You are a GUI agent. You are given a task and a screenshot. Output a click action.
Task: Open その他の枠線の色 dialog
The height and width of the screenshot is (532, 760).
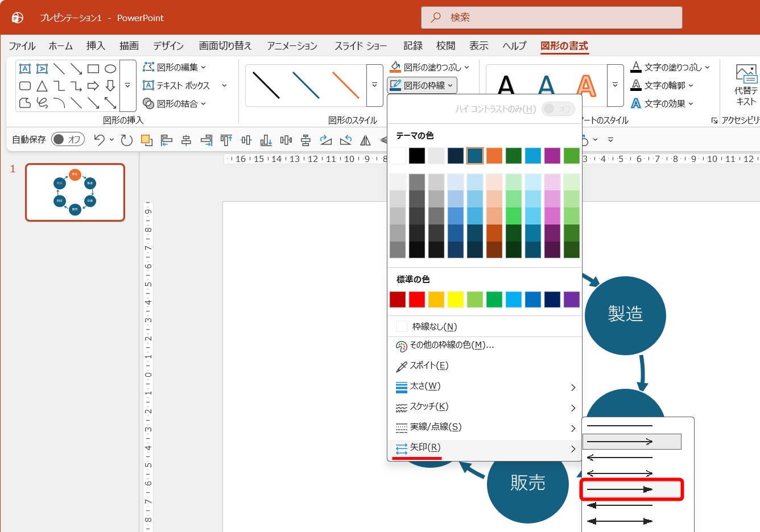(x=485, y=346)
